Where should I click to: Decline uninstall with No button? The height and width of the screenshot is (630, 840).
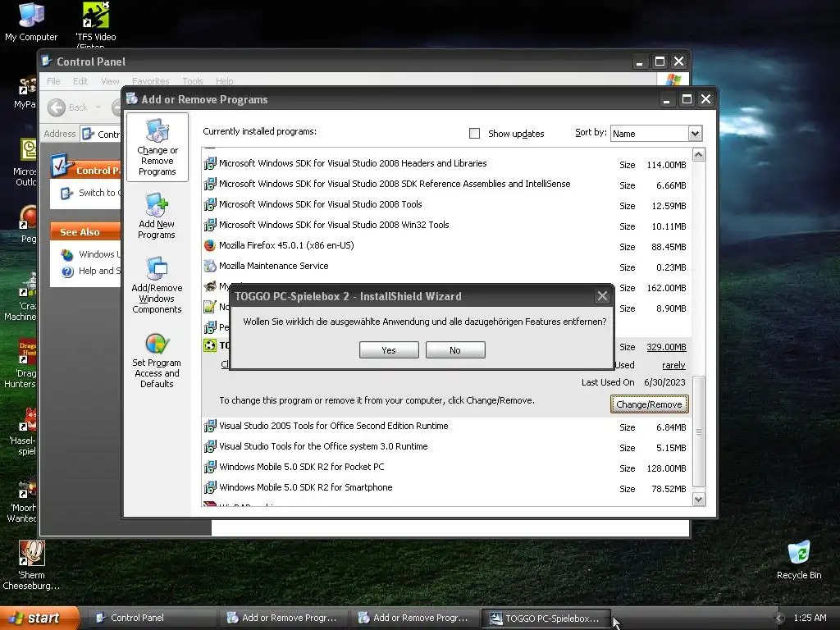[x=455, y=349]
